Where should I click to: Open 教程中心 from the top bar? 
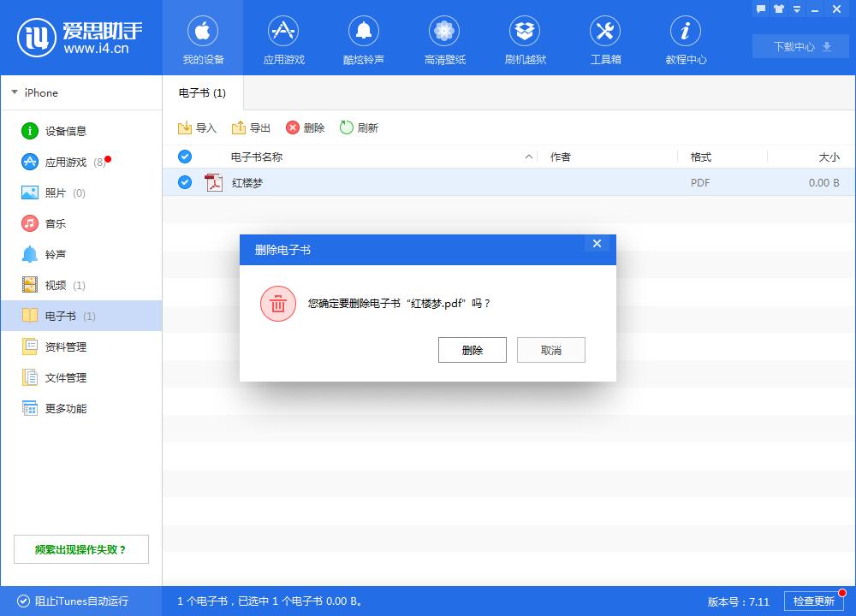point(685,38)
